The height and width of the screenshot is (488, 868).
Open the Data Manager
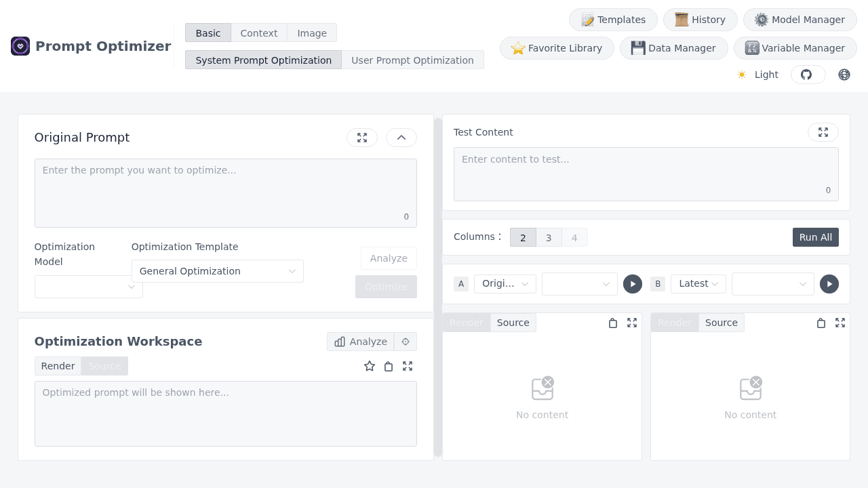pos(673,48)
